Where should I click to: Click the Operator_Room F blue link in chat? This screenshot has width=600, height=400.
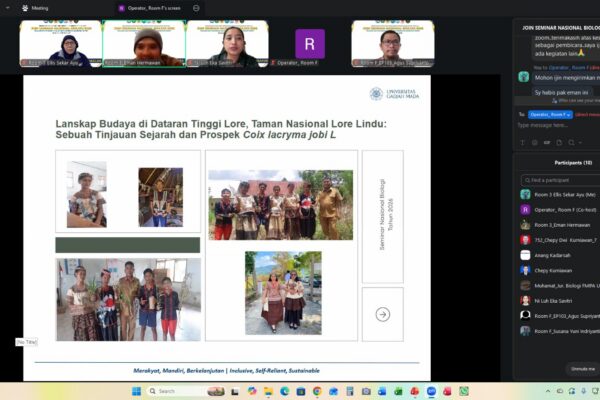(567, 67)
